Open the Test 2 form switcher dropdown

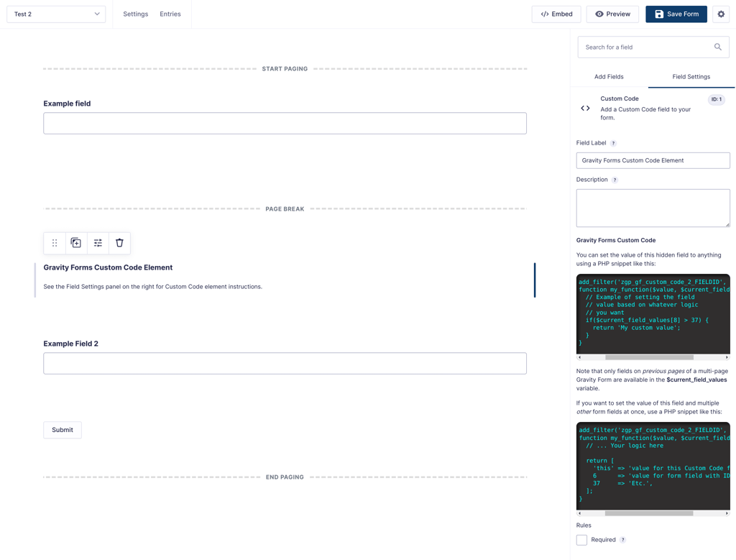(56, 14)
